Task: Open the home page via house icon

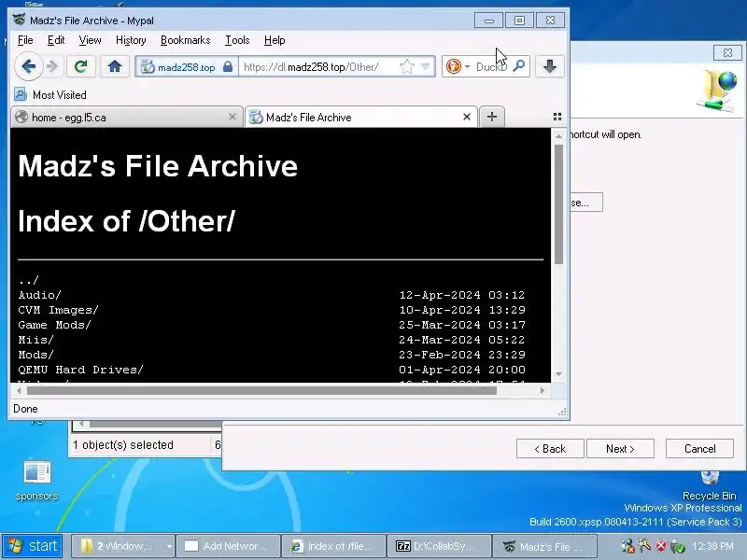Action: tap(114, 66)
